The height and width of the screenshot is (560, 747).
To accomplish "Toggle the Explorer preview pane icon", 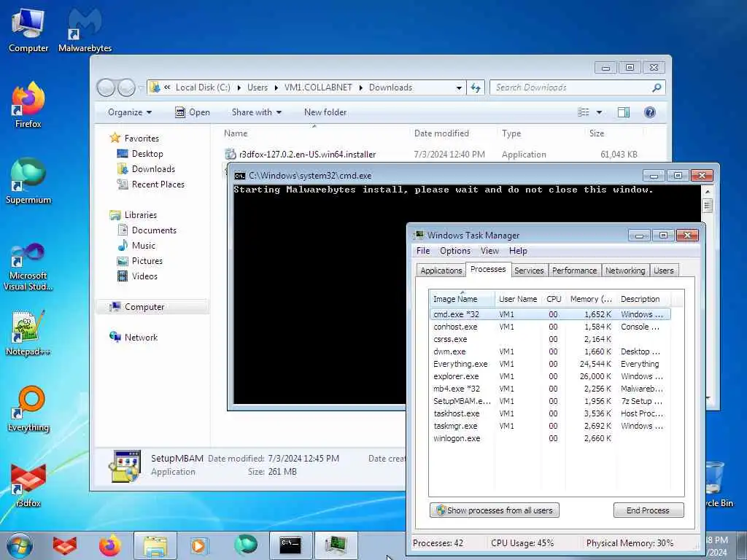I will click(x=624, y=112).
